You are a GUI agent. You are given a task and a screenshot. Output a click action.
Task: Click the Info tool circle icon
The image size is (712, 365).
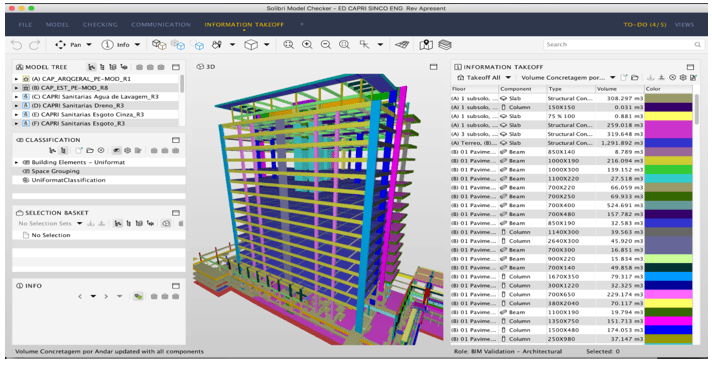tap(107, 44)
